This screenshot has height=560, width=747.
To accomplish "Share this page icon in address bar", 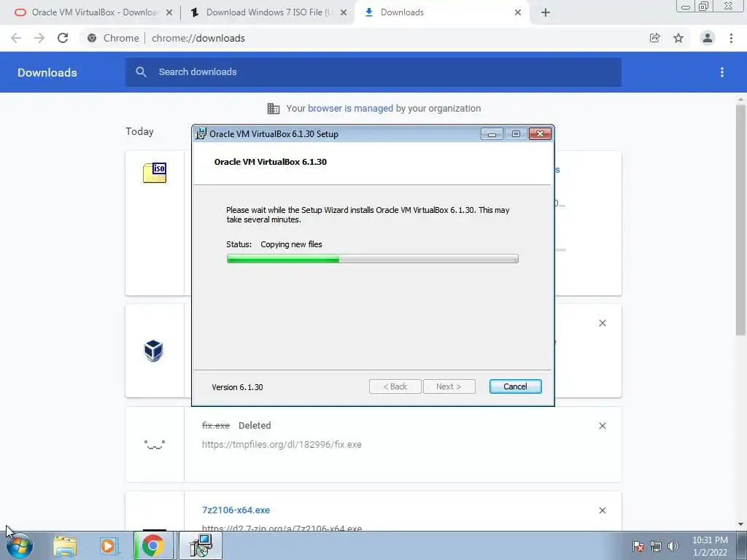I will point(654,38).
